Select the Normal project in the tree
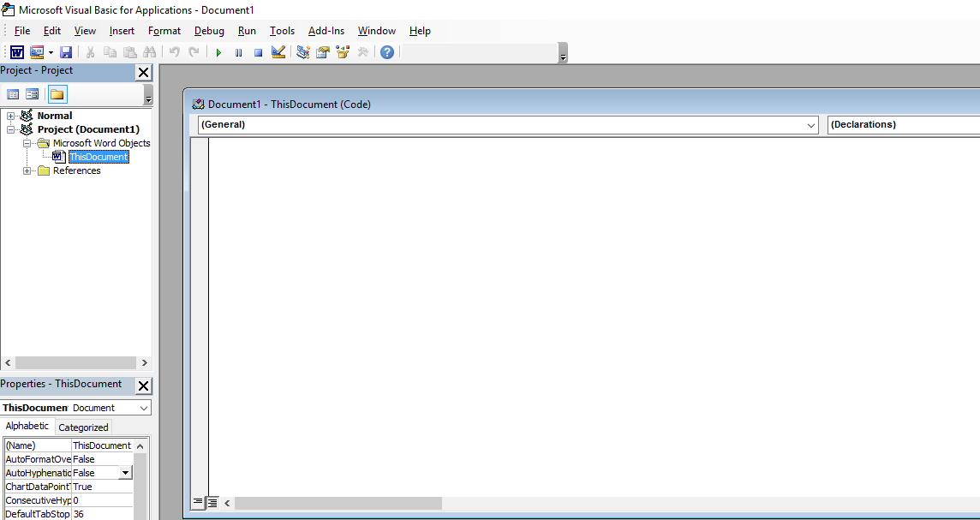Viewport: 980px width, 520px height. point(54,116)
